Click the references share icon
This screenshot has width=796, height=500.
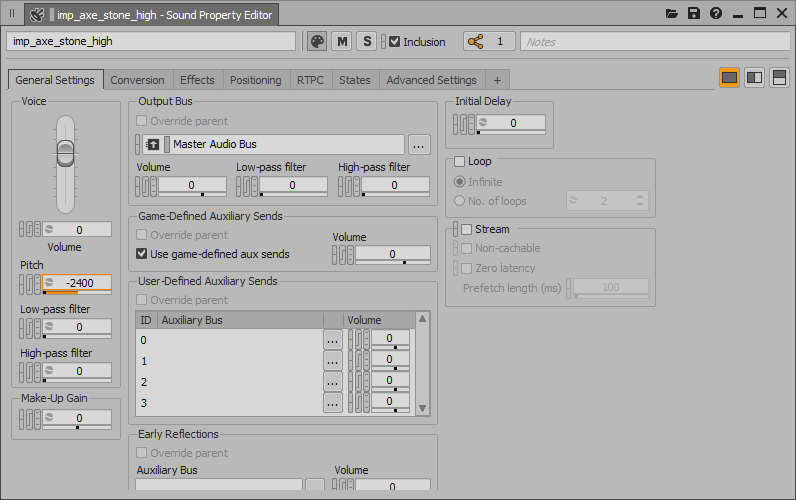coord(476,41)
